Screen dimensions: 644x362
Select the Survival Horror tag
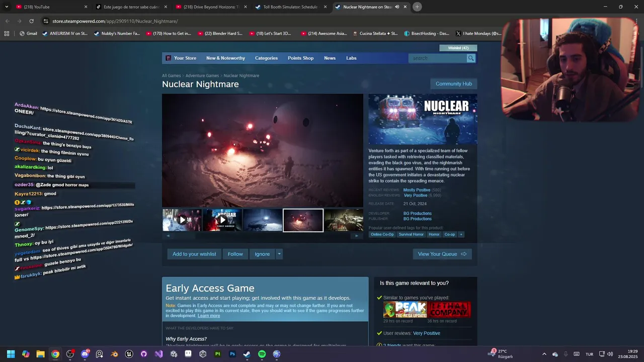pyautogui.click(x=412, y=234)
